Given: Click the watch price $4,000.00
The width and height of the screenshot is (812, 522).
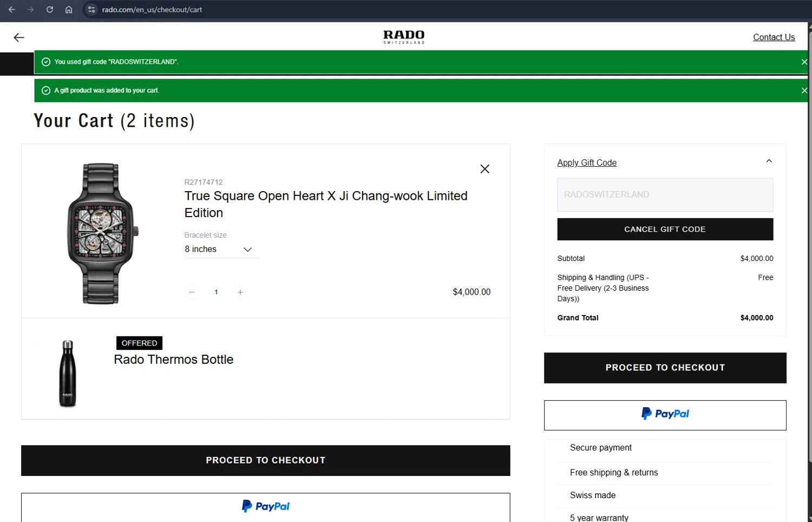Looking at the screenshot, I should point(472,292).
